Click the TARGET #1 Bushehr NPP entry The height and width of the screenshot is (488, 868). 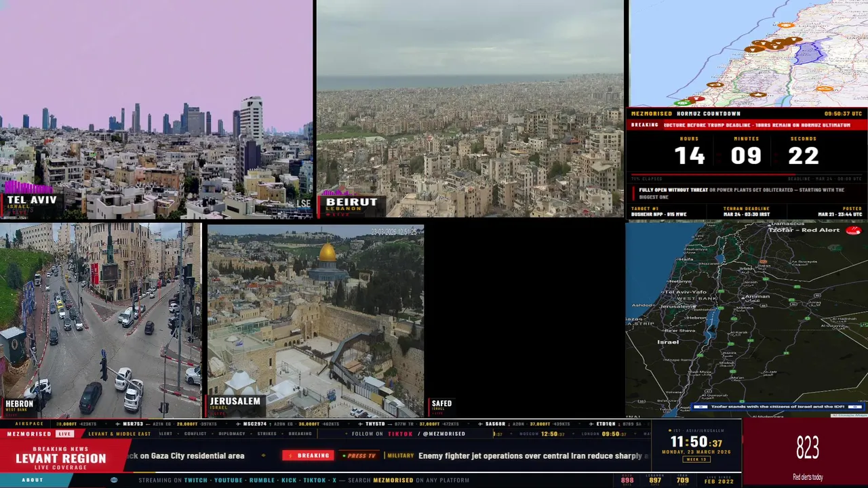click(659, 211)
